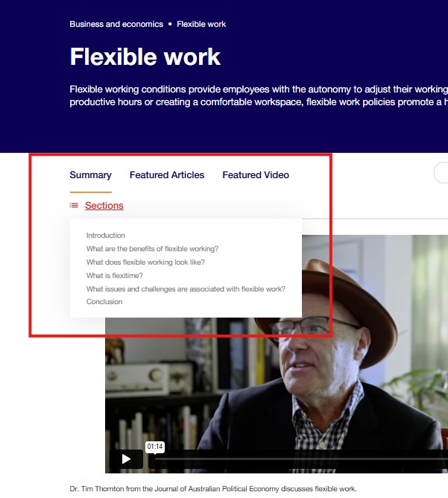Click the Flexible work page heading
Image resolution: width=448 pixels, height=498 pixels.
(145, 57)
